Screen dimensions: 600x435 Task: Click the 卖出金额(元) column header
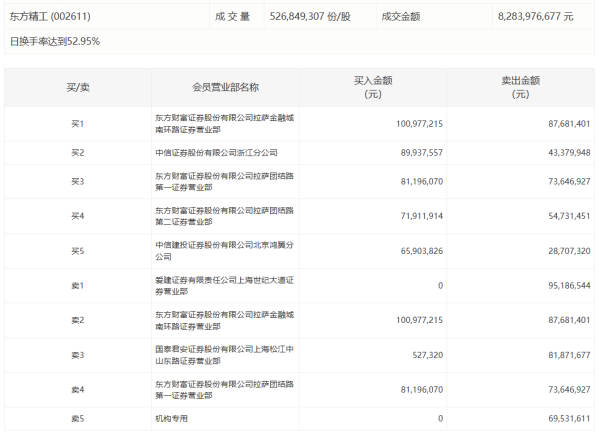pyautogui.click(x=520, y=87)
